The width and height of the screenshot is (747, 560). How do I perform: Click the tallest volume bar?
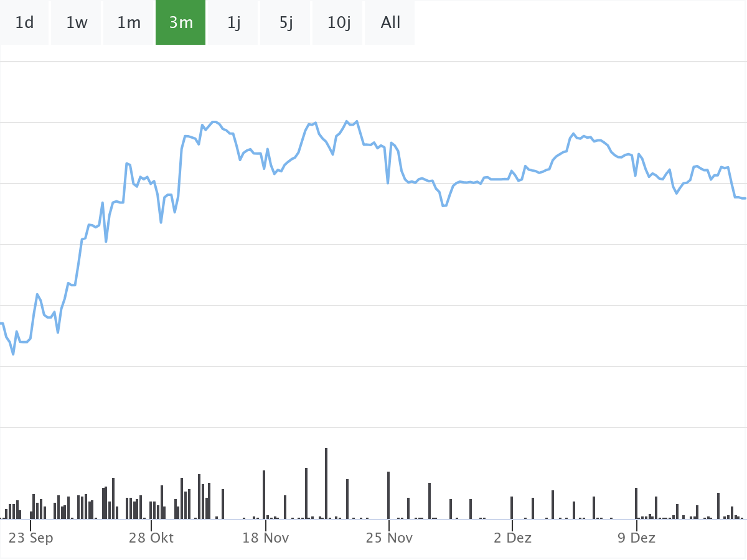tap(326, 483)
